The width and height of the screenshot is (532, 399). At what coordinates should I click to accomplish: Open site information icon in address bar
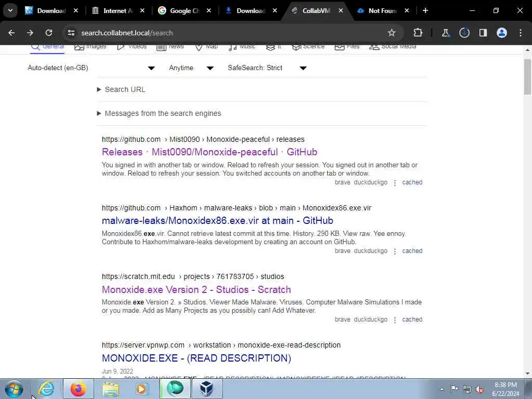(x=71, y=33)
